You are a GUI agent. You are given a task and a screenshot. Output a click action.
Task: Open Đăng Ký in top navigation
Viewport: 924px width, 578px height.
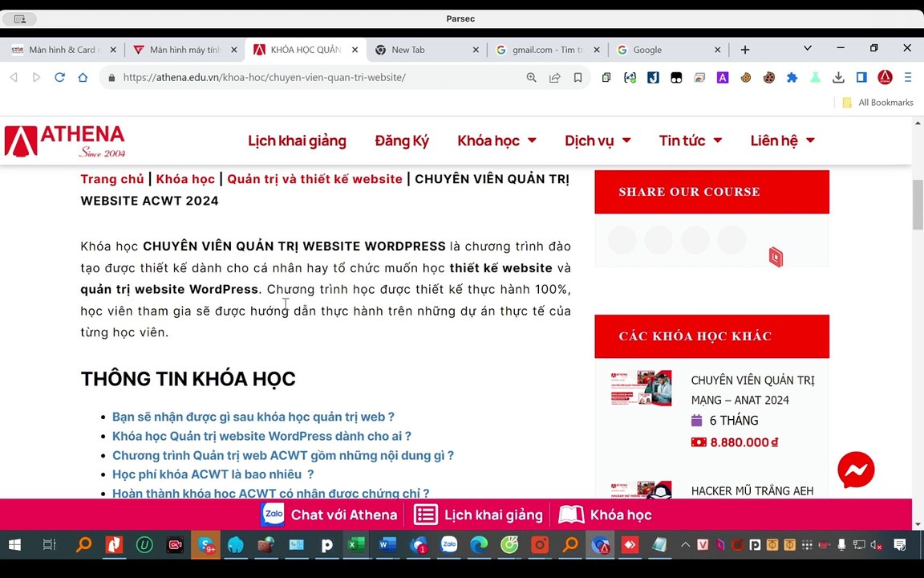click(402, 140)
